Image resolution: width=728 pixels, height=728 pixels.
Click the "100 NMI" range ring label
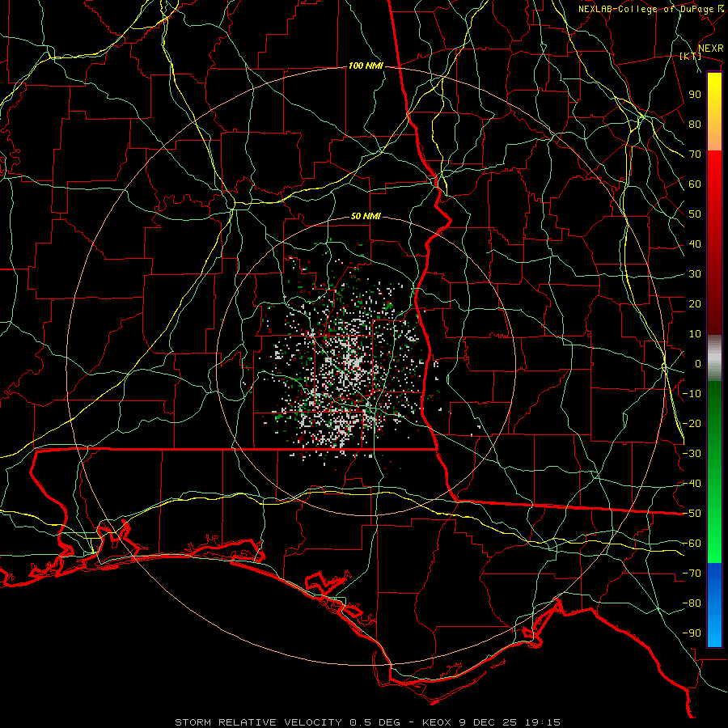[366, 66]
